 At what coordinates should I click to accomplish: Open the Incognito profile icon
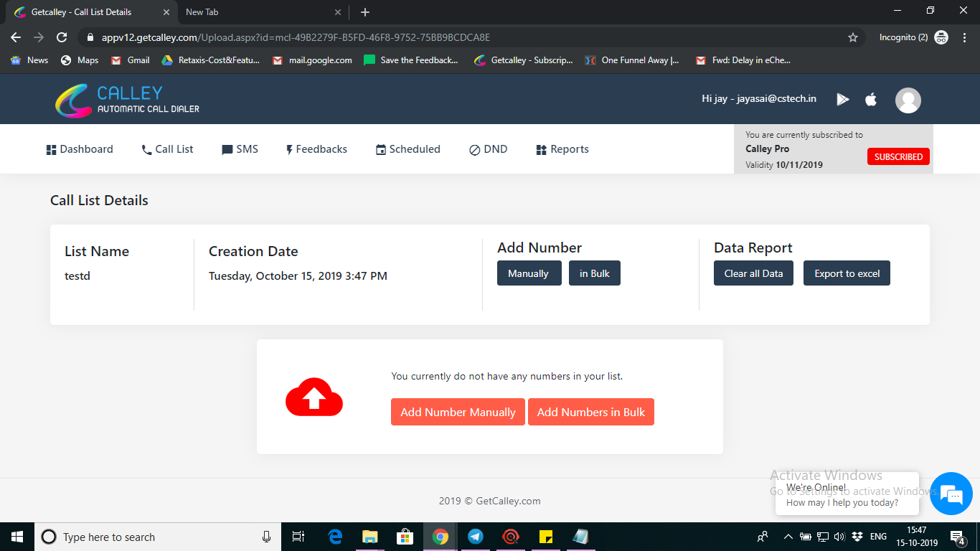(x=941, y=37)
